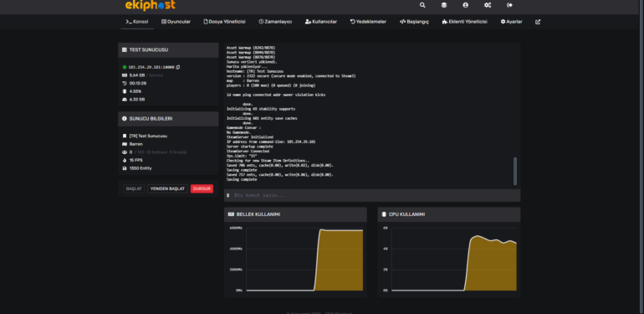Click the chip icon in CPU Kullanımı header
The width and height of the screenshot is (644, 314).
(384, 214)
